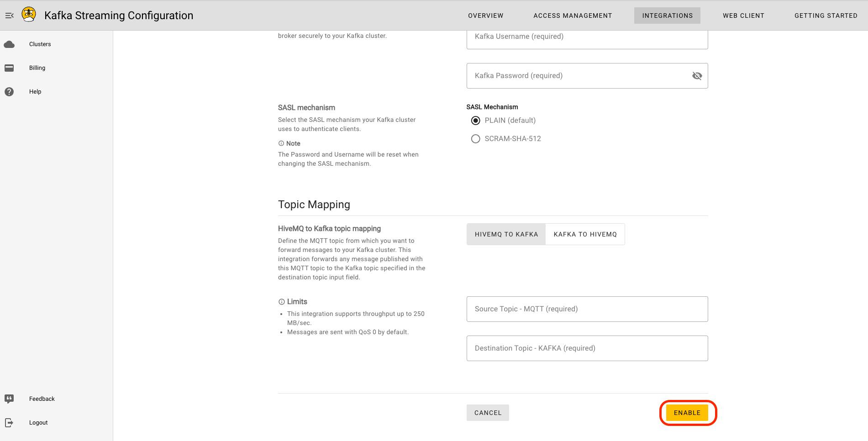868x441 pixels.
Task: Click the Logout exit icon
Action: coord(9,423)
